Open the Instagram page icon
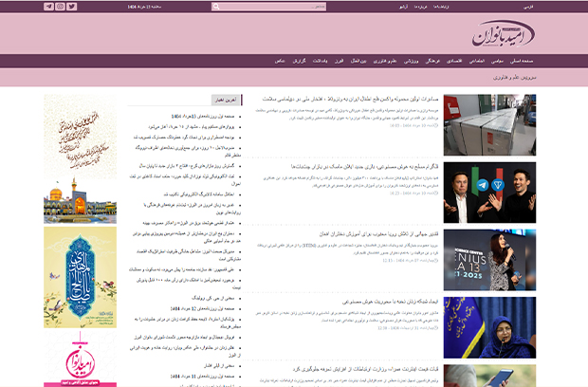Screen dimensions: 588x387 coord(61,6)
